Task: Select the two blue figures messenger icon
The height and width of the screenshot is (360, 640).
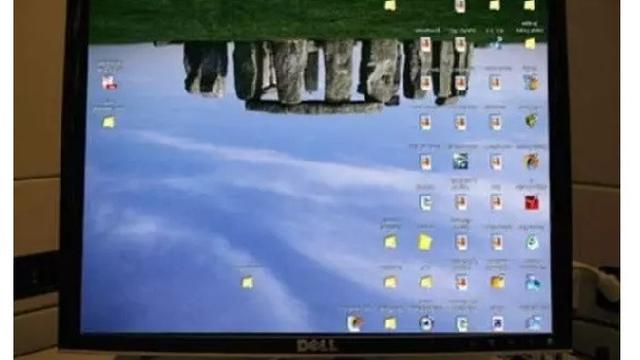Action: coord(533,282)
